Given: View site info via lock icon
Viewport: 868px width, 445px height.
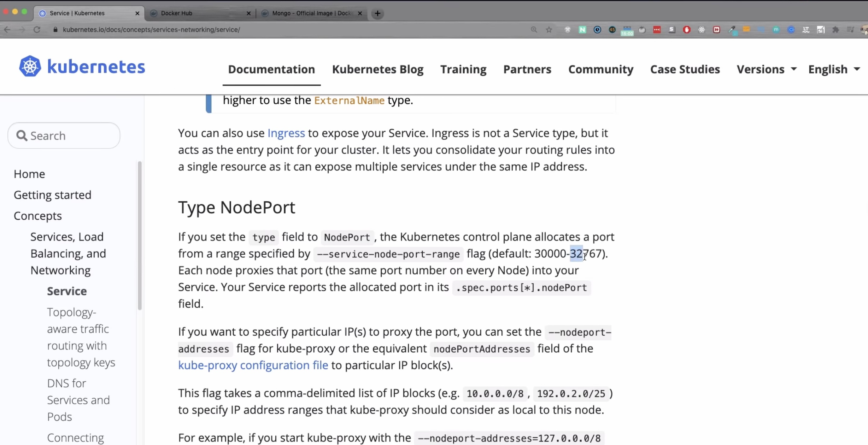Looking at the screenshot, I should coord(56,30).
